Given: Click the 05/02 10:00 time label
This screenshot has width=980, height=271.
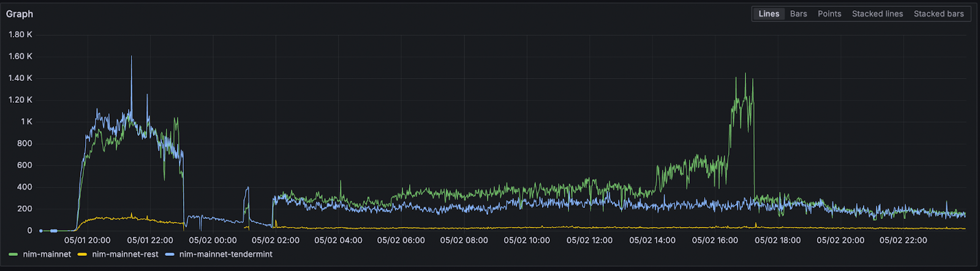Looking at the screenshot, I should [527, 240].
